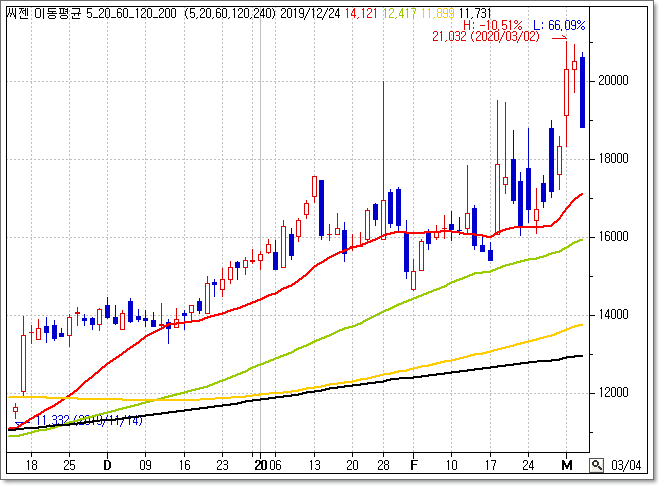Click the date axis label 03/04
The image size is (660, 486).
click(x=626, y=465)
